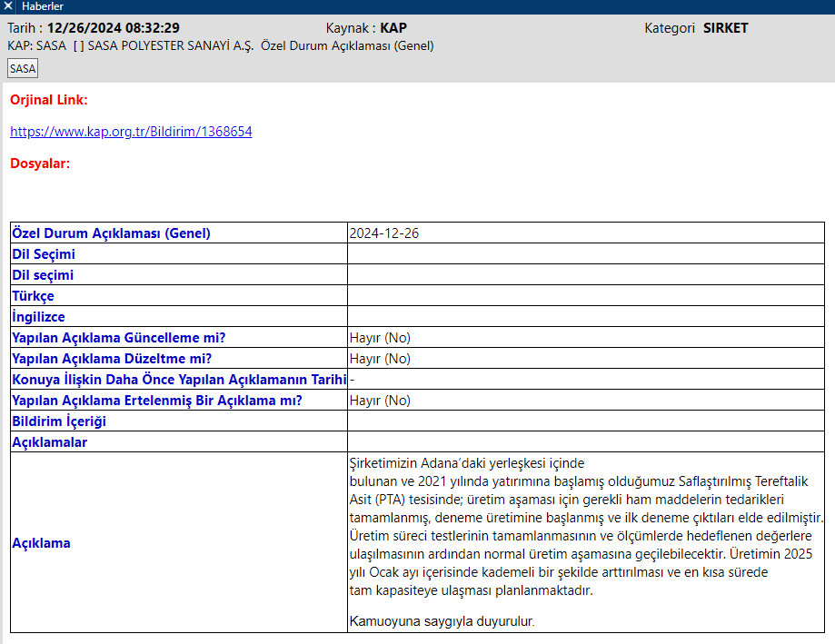Click Konuya İlişkin Daha Önce Yapılan Açıklamanın Tarihi
Image resolution: width=835 pixels, height=644 pixels.
tap(179, 380)
